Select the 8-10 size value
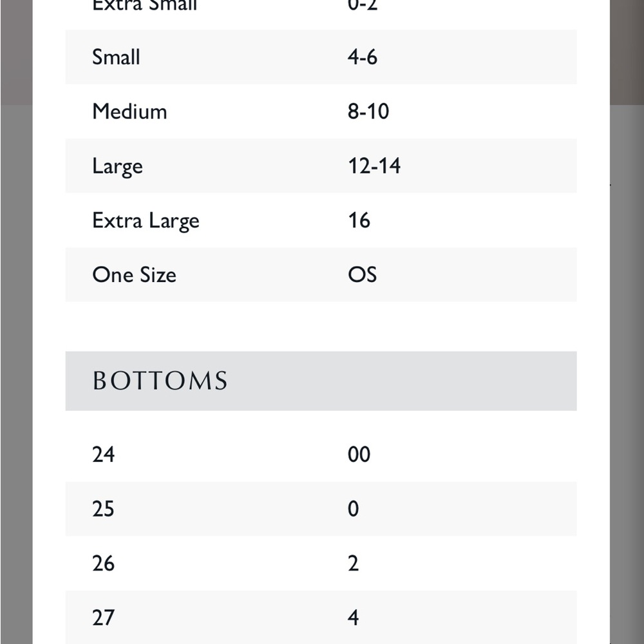Screen dimensions: 644x644 (x=368, y=111)
